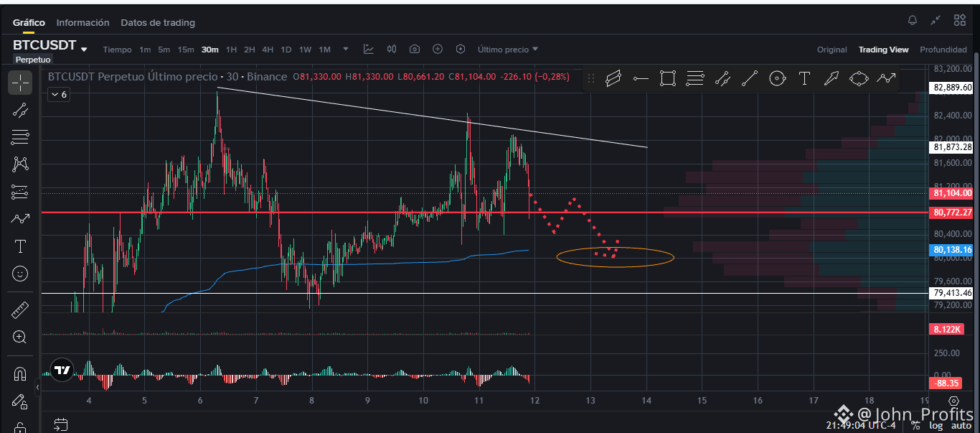This screenshot has width=980, height=433.
Task: Select path tool in floating toolbar
Action: click(x=886, y=79)
